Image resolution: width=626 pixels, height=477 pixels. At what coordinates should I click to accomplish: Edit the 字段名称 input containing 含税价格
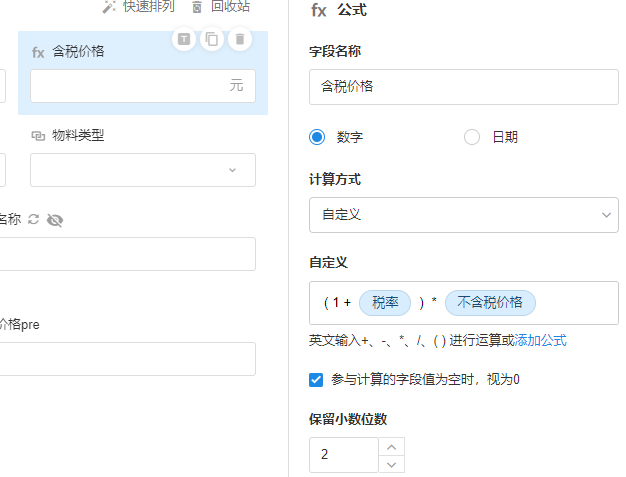(464, 87)
